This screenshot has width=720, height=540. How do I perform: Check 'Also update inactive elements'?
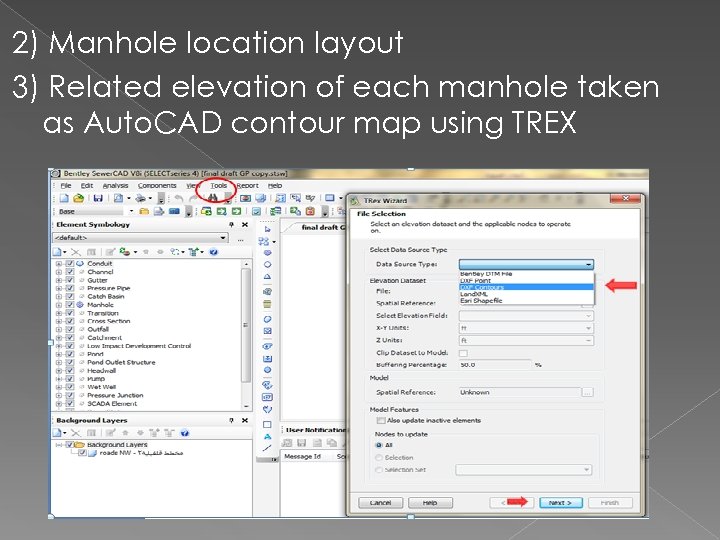coord(380,420)
